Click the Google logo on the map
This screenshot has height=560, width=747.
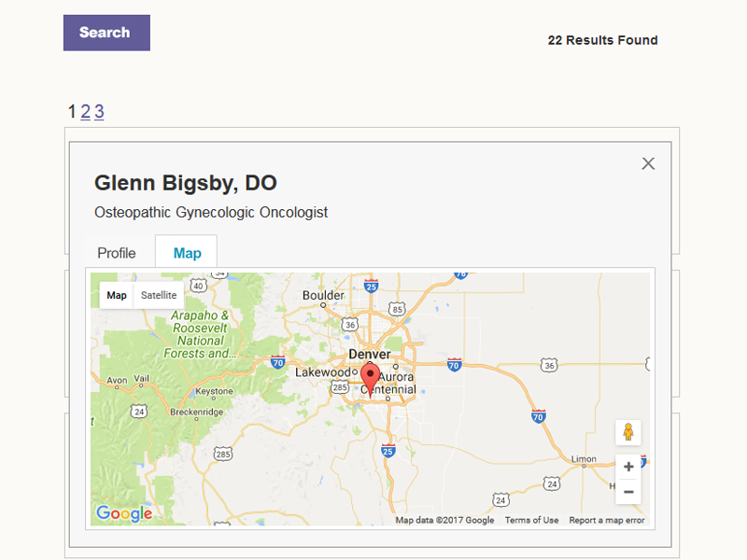(x=124, y=513)
